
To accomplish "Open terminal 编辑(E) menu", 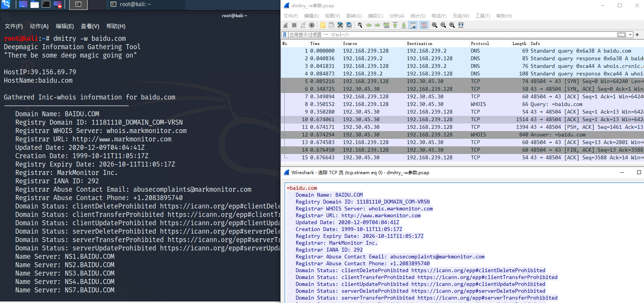I will tap(65, 26).
